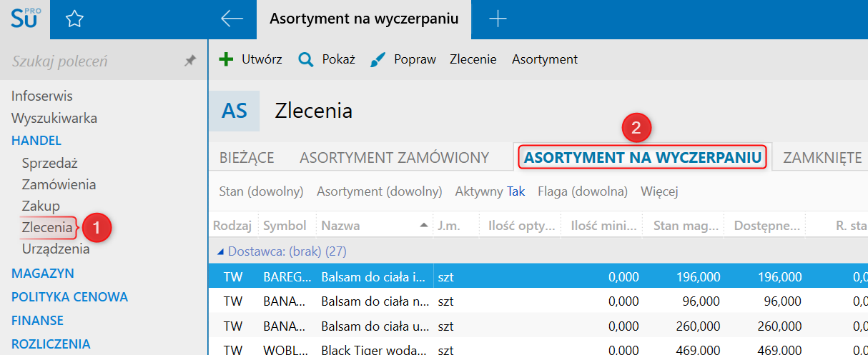The image size is (868, 355).
Task: Open Zamówienia in the sidebar
Action: (x=59, y=184)
